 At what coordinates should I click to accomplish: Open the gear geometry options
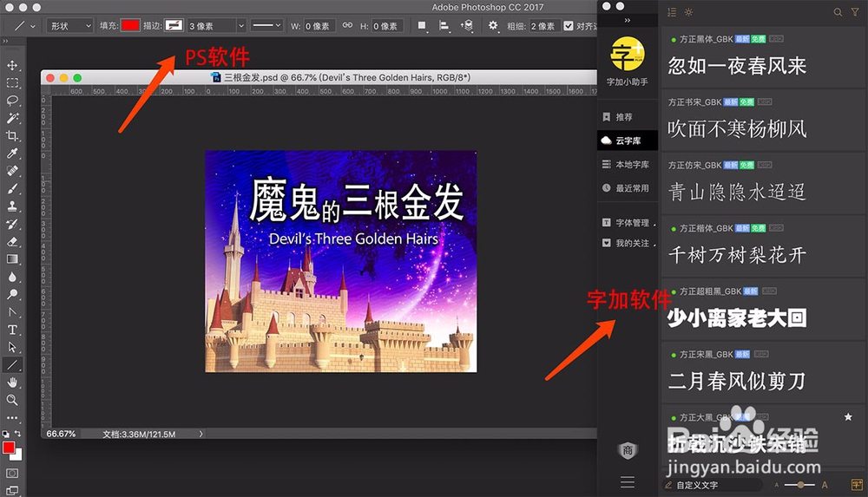pyautogui.click(x=493, y=25)
